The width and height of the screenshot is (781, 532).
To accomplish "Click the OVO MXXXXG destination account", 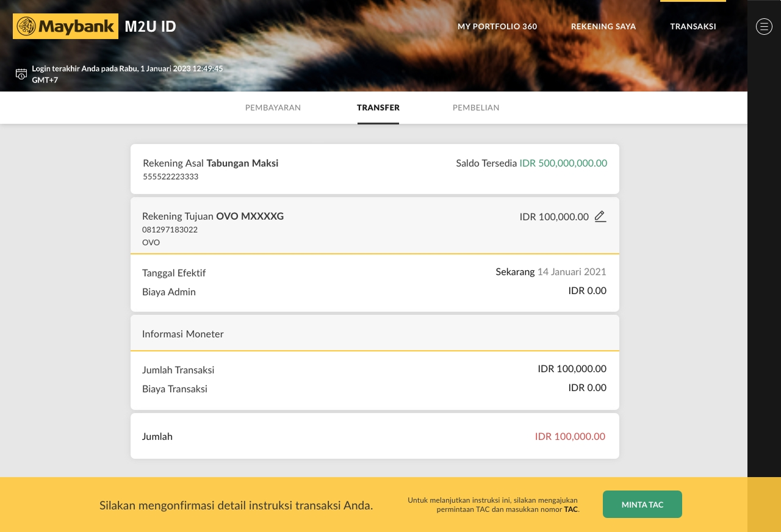I will [250, 216].
